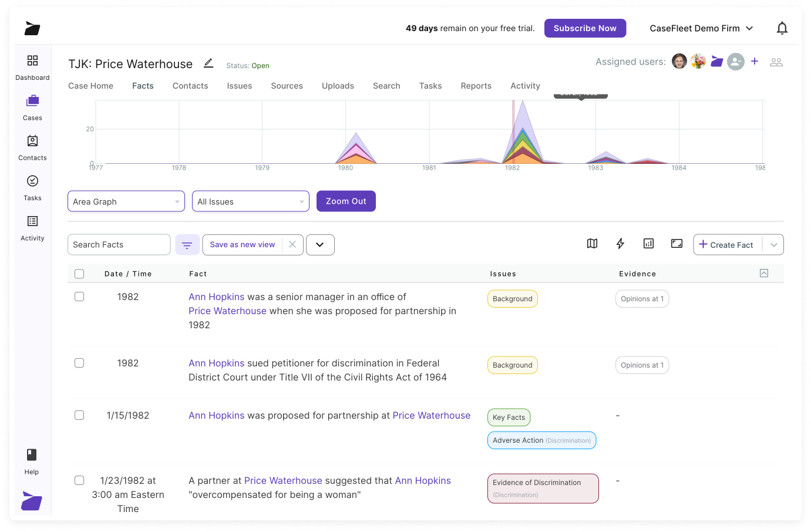Open the All Issues dropdown

pos(251,201)
